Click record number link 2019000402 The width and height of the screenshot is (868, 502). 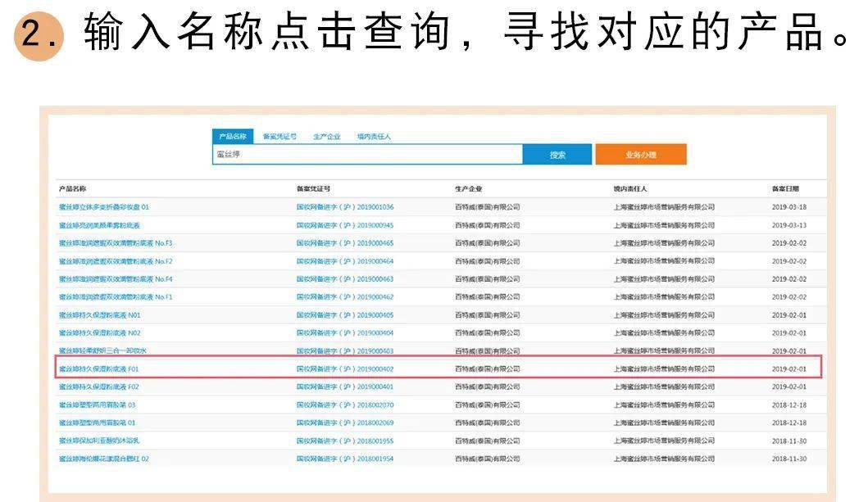click(345, 369)
